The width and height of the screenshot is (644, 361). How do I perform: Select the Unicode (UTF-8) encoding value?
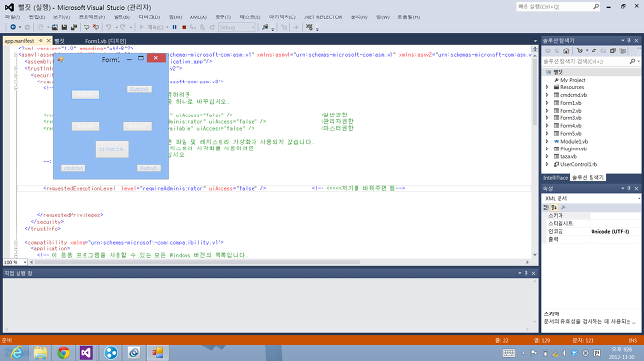(x=610, y=231)
